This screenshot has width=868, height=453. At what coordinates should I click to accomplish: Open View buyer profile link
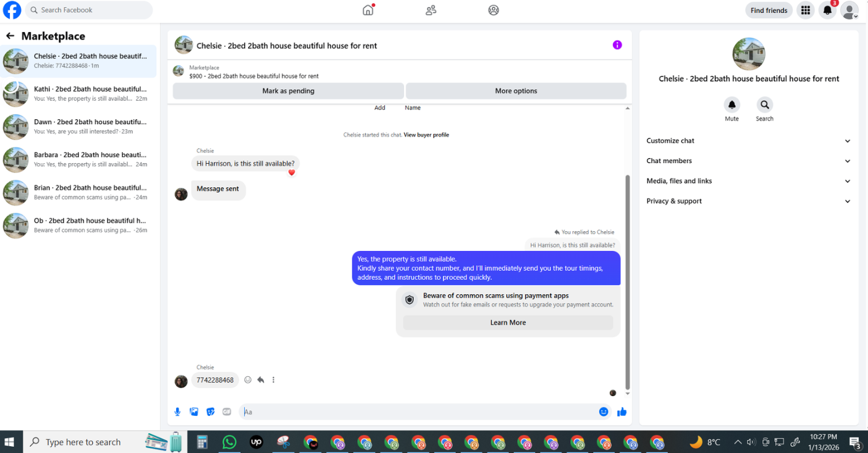point(426,135)
